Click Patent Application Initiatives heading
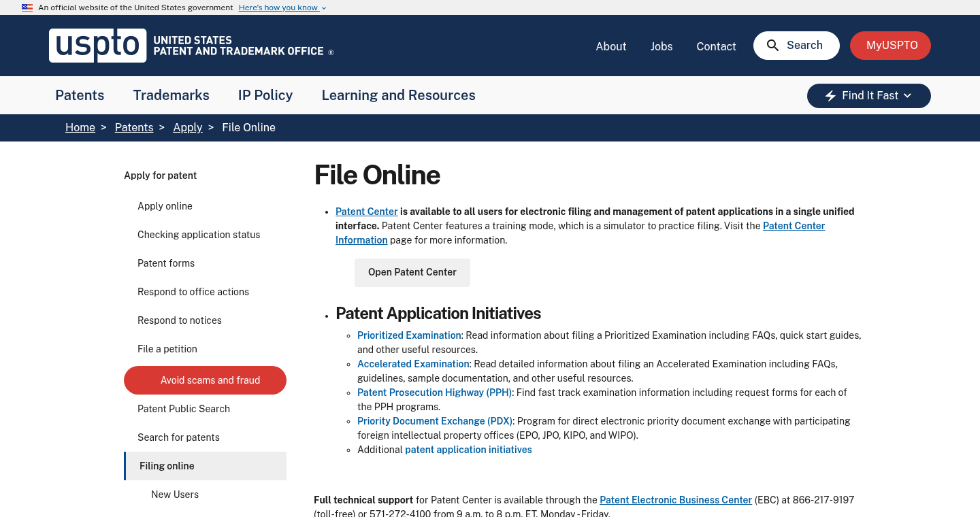The width and height of the screenshot is (980, 517). [438, 314]
